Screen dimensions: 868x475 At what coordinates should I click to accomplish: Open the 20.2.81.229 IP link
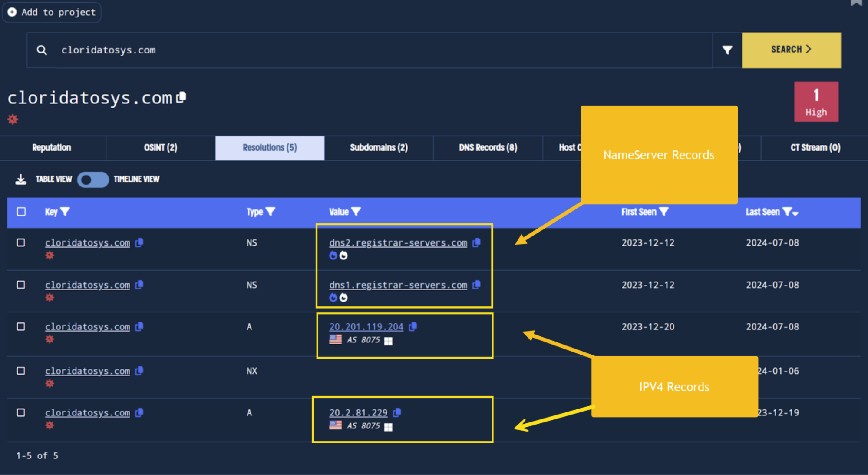click(x=358, y=413)
